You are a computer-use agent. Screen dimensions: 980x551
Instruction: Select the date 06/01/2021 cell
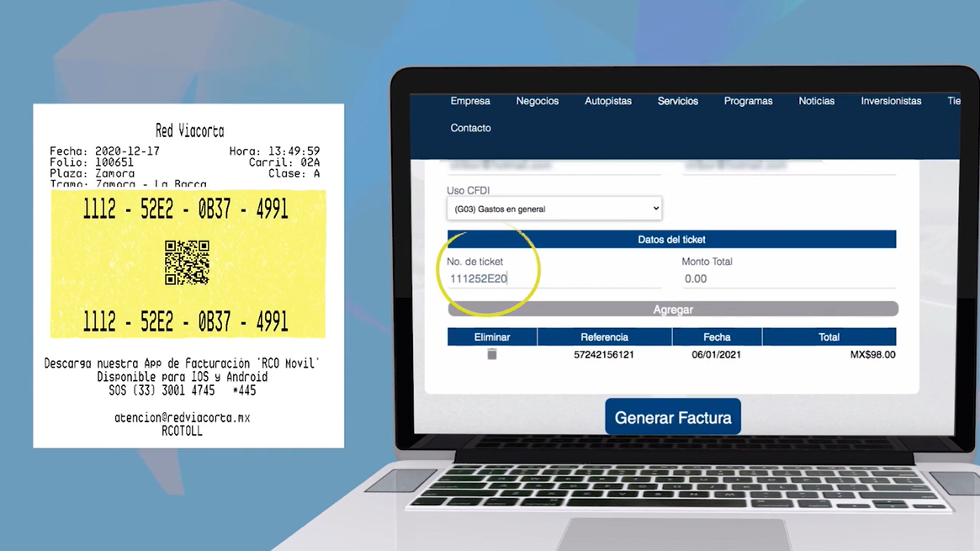point(716,355)
